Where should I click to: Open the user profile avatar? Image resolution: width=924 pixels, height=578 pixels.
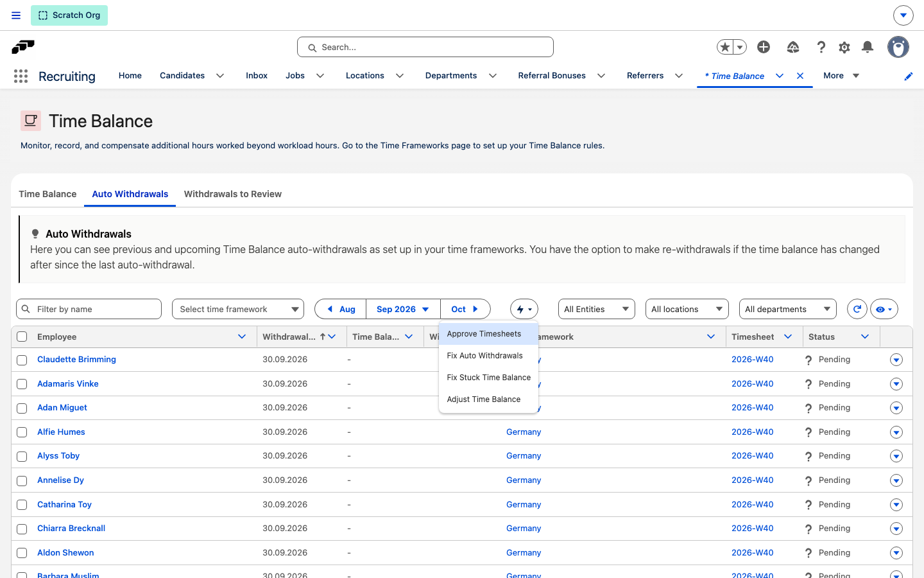point(898,47)
